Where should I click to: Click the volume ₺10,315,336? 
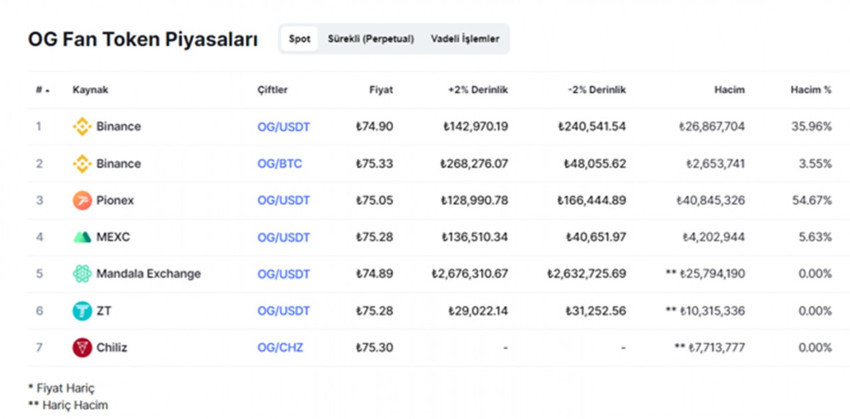[x=712, y=311]
